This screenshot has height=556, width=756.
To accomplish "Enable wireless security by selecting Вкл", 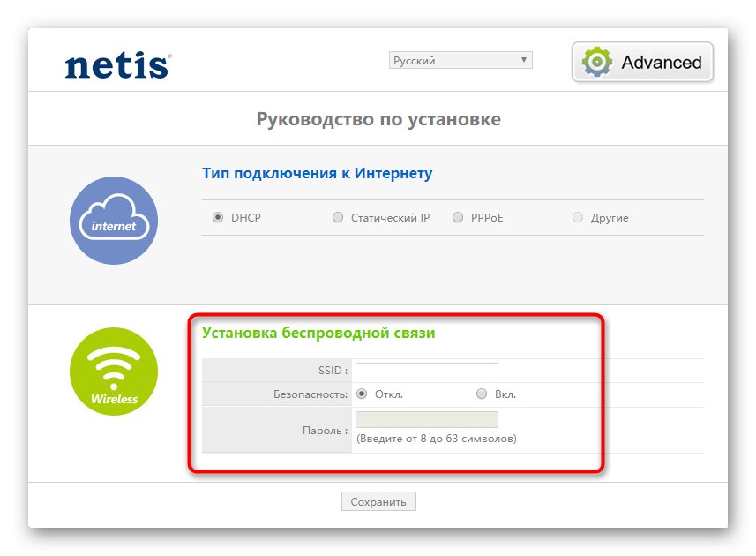I will pos(482,394).
